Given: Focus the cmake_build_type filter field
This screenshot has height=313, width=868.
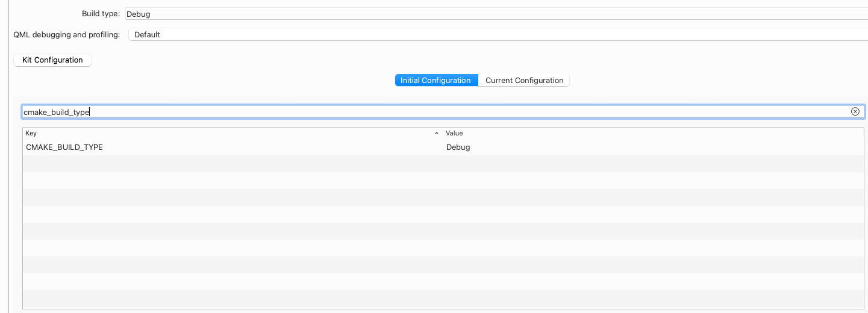Looking at the screenshot, I should [422, 112].
